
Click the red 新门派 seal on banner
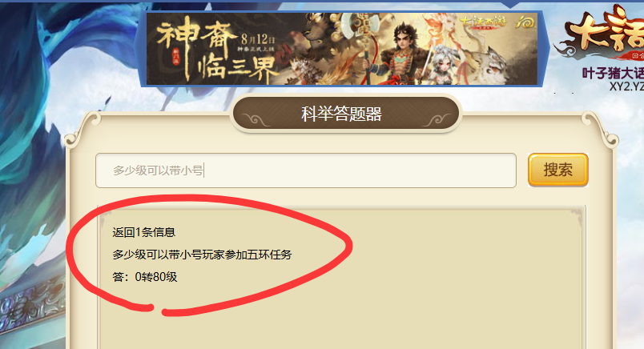[176, 56]
